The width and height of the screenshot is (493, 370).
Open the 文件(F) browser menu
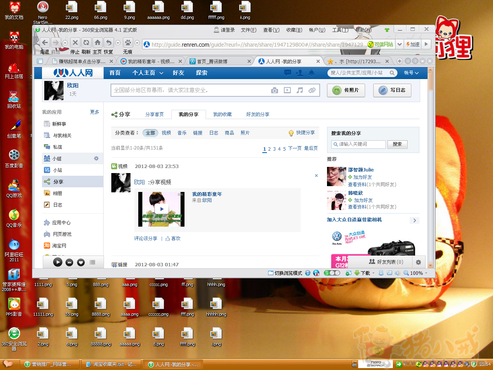[249, 30]
